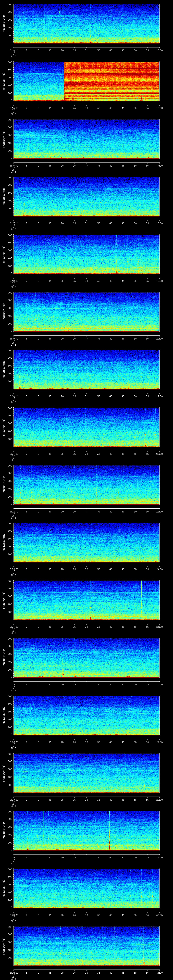The image size is (173, 980).
Task: Click the 6:29:00 start time label
Action: point(14,915)
